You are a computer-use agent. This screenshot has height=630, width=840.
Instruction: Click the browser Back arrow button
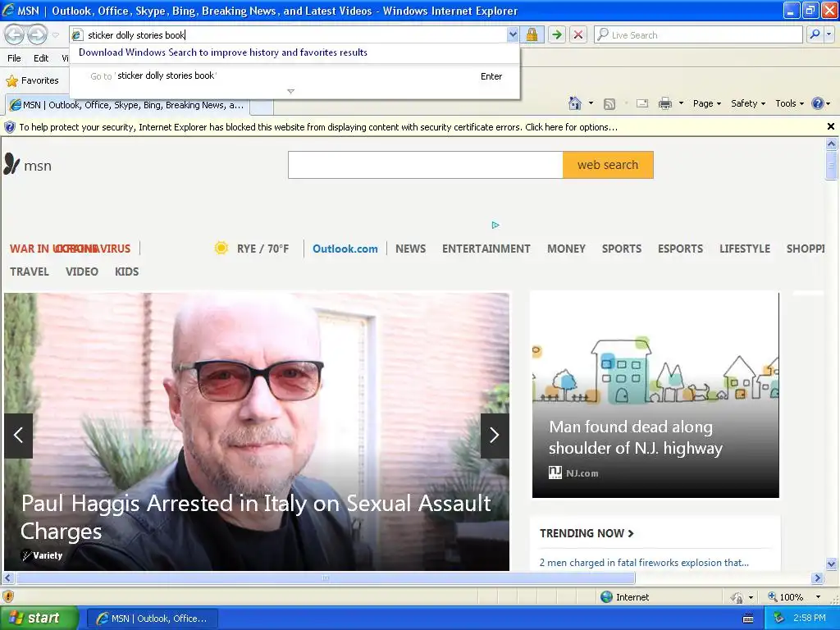tap(15, 34)
